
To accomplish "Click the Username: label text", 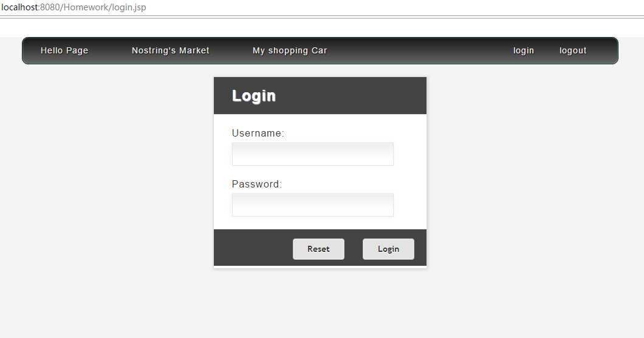I will [x=258, y=134].
